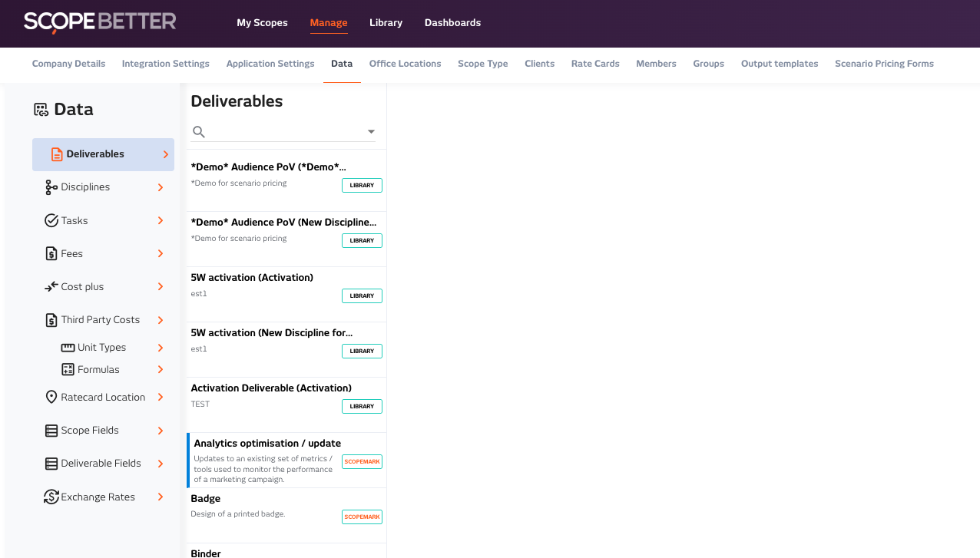This screenshot has width=980, height=558.
Task: Click the Fees dollar document icon
Action: click(51, 253)
